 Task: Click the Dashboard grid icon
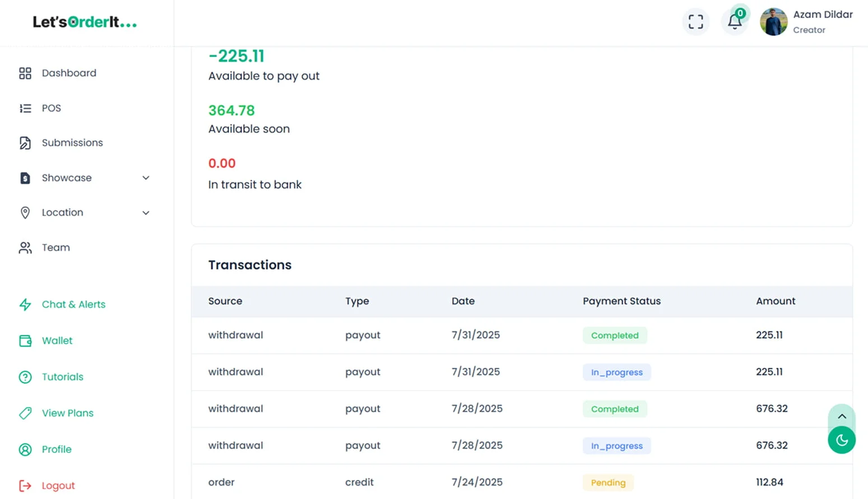(x=25, y=73)
